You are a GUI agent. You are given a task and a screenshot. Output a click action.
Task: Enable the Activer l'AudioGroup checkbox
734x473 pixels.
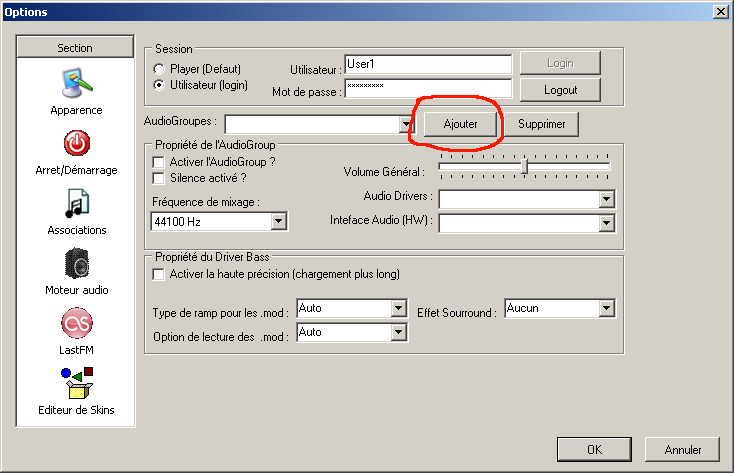(158, 162)
